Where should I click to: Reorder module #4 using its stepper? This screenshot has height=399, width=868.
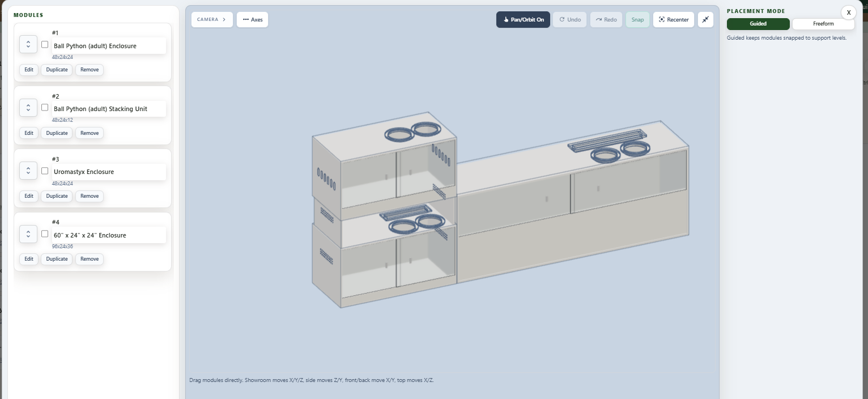28,234
